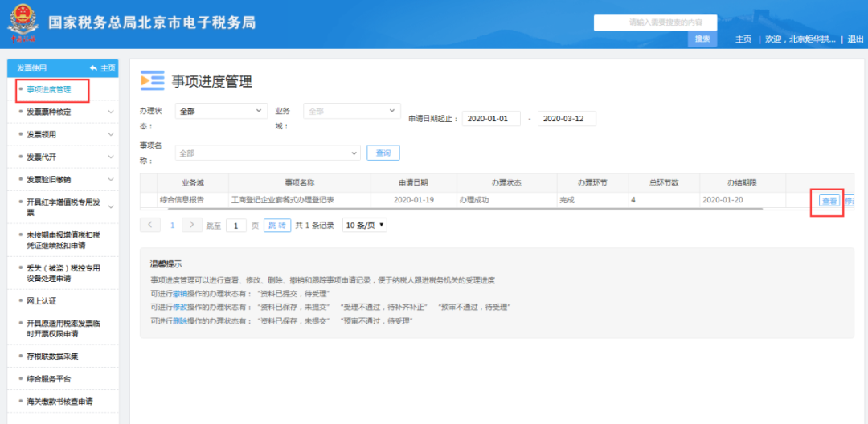Open 网上认证 from the sidebar menu
The image size is (868, 424).
42,301
